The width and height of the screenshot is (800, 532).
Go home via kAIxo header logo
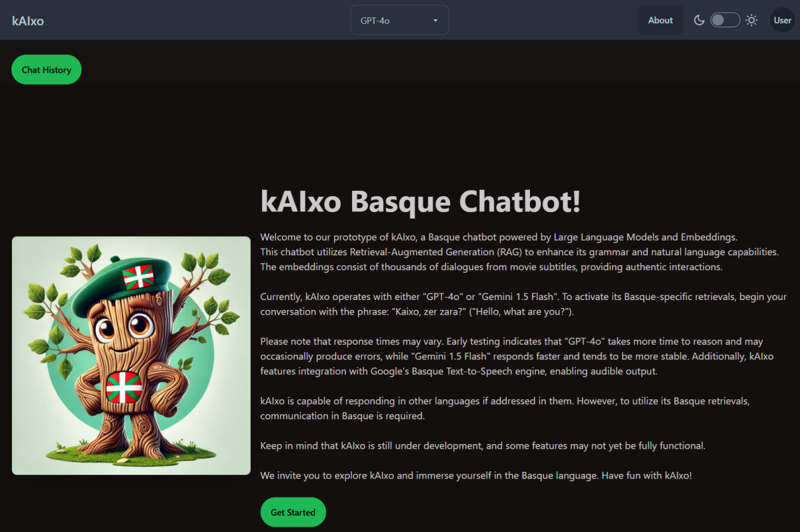click(x=28, y=21)
